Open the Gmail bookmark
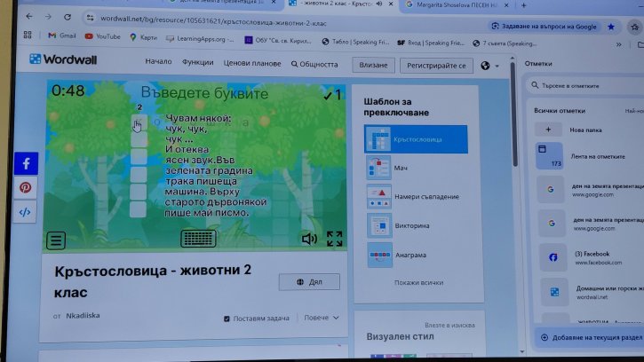The image size is (644, 362). pos(62,35)
